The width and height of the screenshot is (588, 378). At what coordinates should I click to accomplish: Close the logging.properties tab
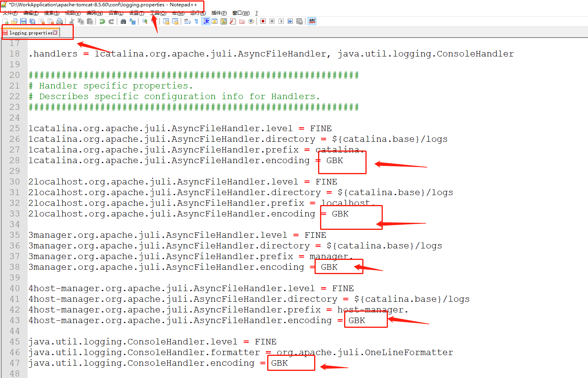click(x=55, y=33)
